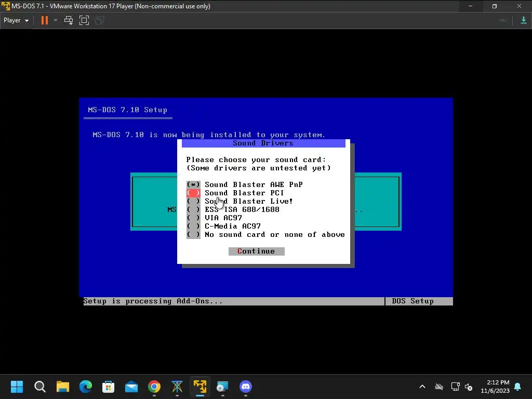Restore down the VMware Player window
This screenshot has width=532, height=399.
(495, 6)
